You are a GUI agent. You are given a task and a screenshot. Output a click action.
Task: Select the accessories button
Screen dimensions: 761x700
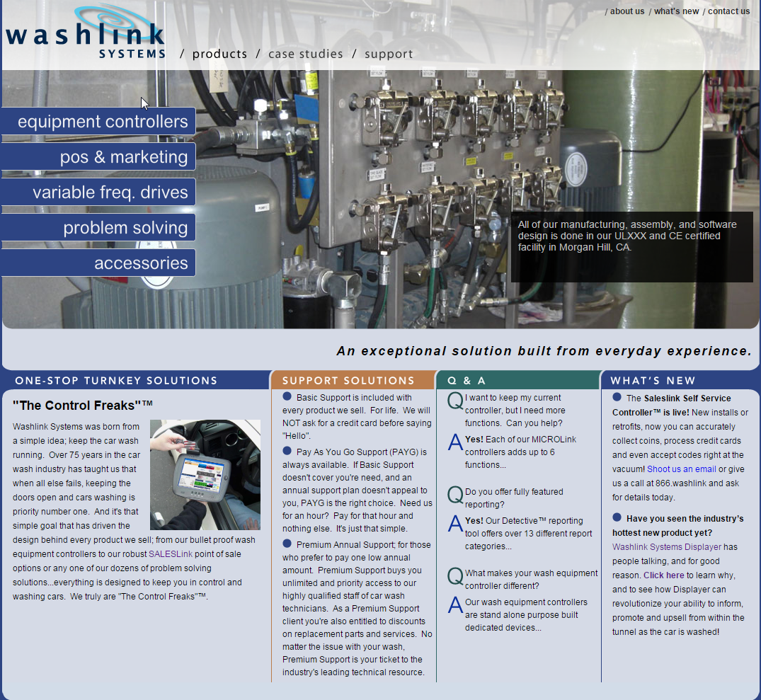tap(98, 263)
